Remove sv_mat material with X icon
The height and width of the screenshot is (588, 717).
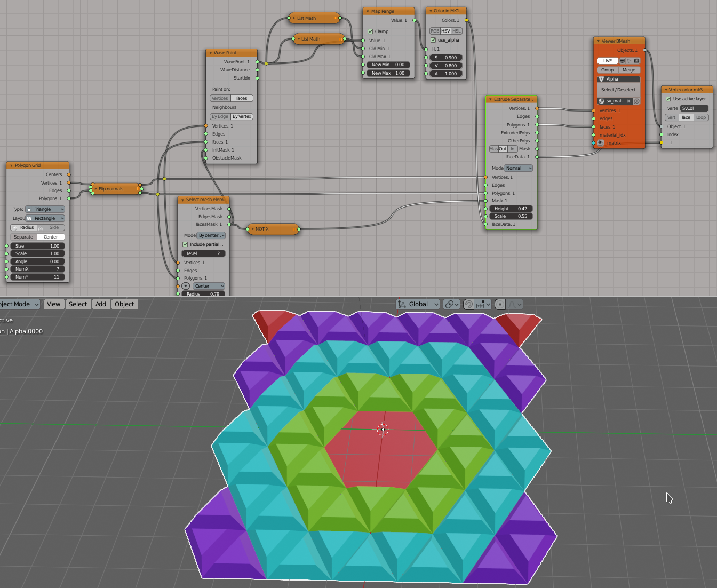pyautogui.click(x=628, y=101)
